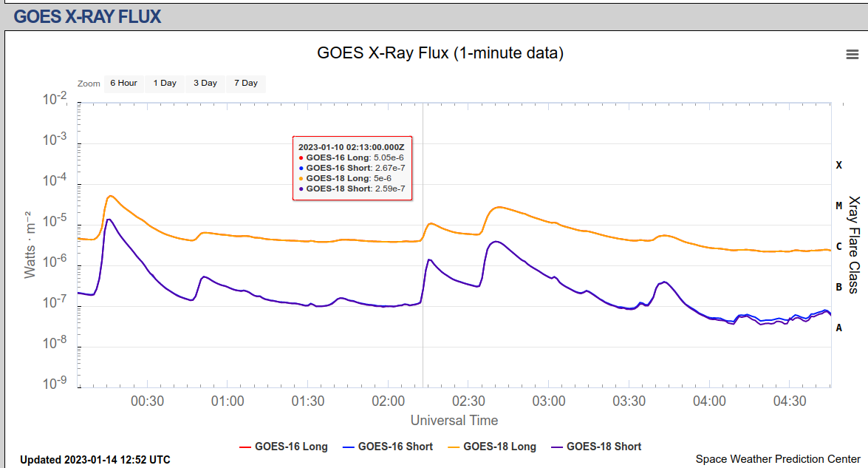Toggle GOES-16 Long series in legend

point(284,447)
